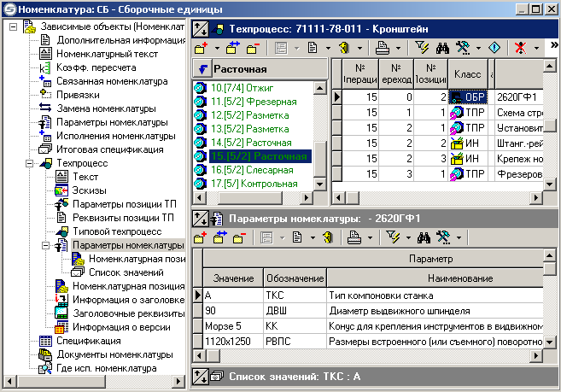Click the Класс column header
Viewport: 561px width, 392px height.
pos(467,75)
